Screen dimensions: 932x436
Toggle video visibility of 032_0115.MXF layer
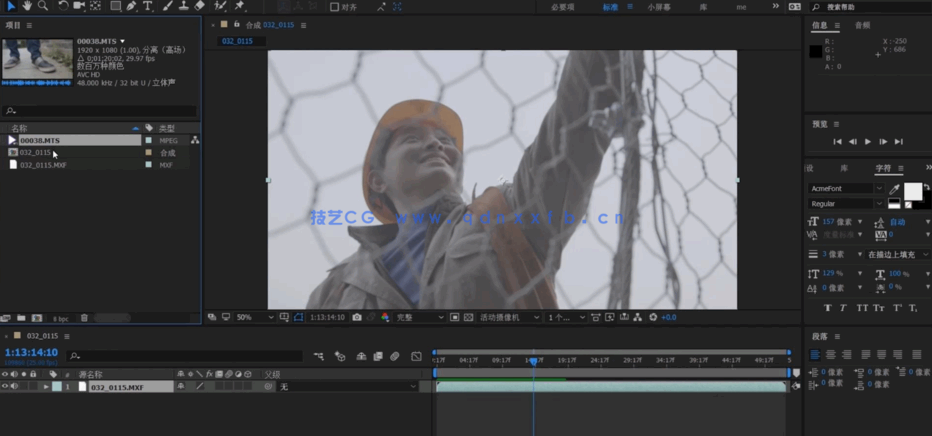[5, 387]
